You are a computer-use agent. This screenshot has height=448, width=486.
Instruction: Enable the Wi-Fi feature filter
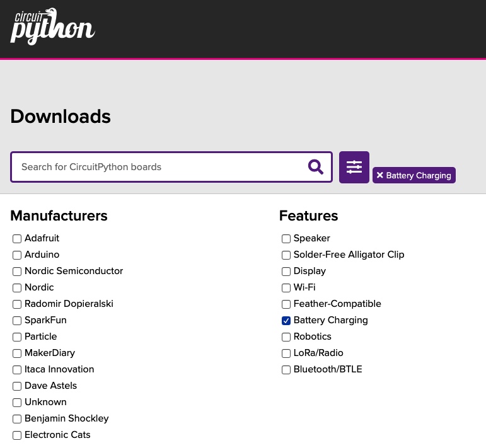[x=286, y=288]
